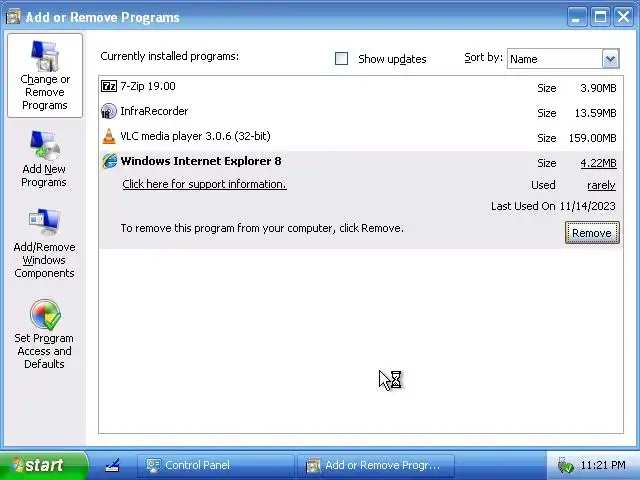The width and height of the screenshot is (640, 480).
Task: Open the Start menu
Action: pyautogui.click(x=43, y=465)
